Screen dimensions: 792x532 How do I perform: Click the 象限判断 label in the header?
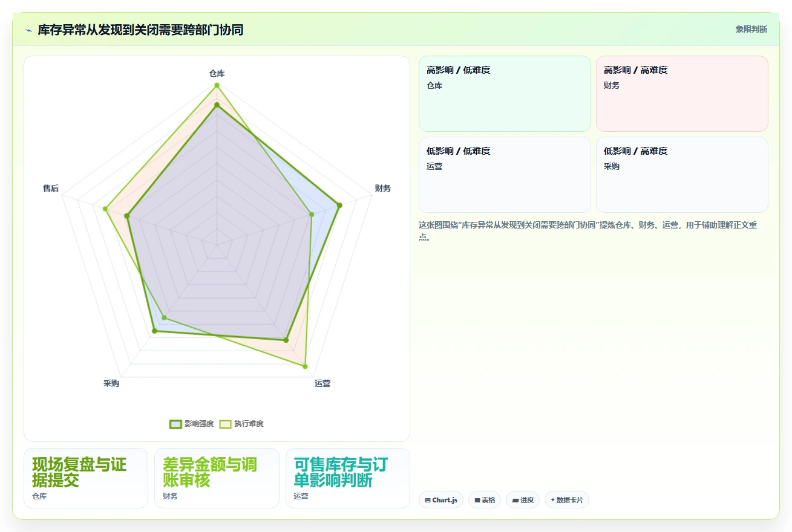point(751,29)
